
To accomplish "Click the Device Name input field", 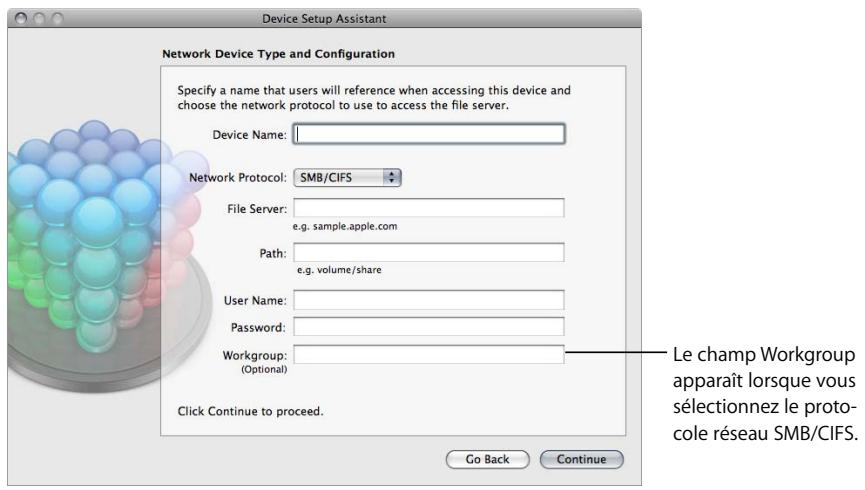I will click(x=429, y=134).
